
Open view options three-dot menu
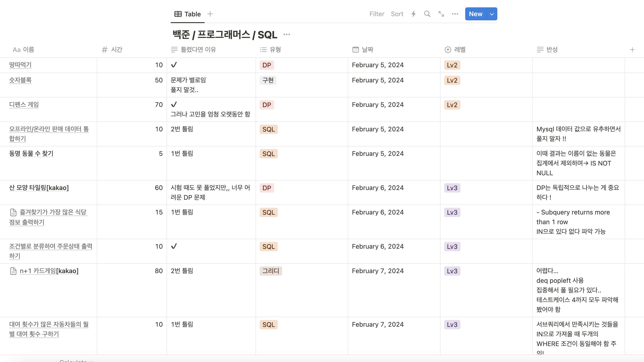click(455, 14)
